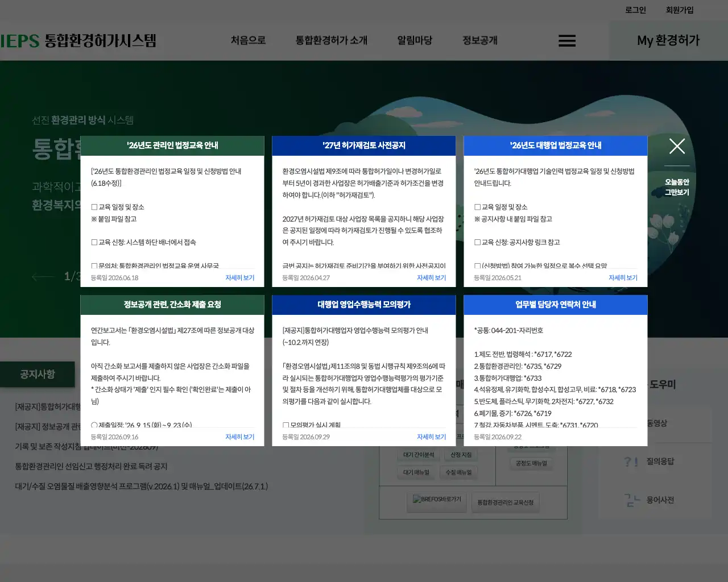Click 등록일 2026.06.18 text

pyautogui.click(x=114, y=278)
